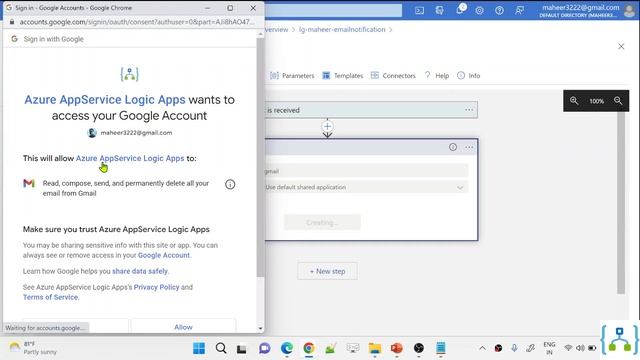Open the Terms of Service link
Viewport: 640px width, 360px height.
click(50, 297)
